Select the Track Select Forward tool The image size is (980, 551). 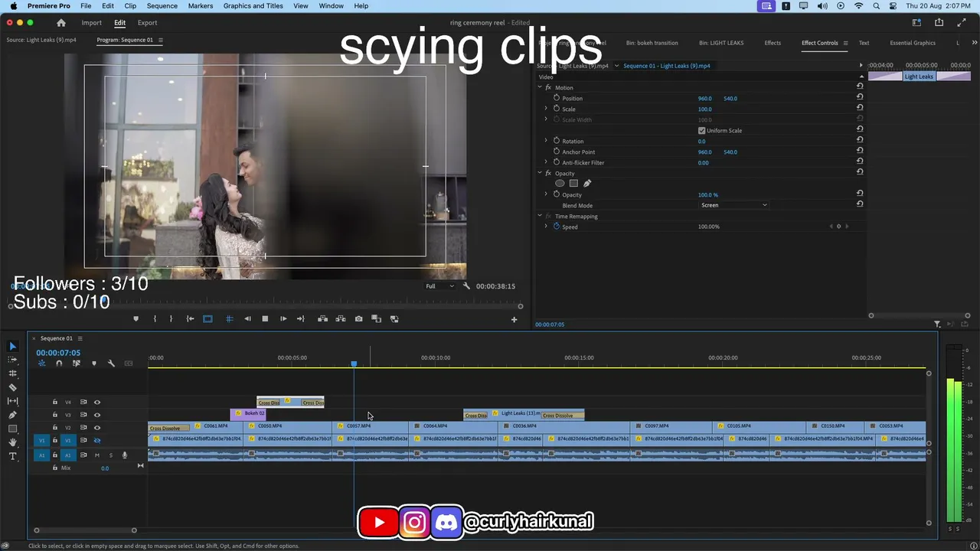click(12, 360)
